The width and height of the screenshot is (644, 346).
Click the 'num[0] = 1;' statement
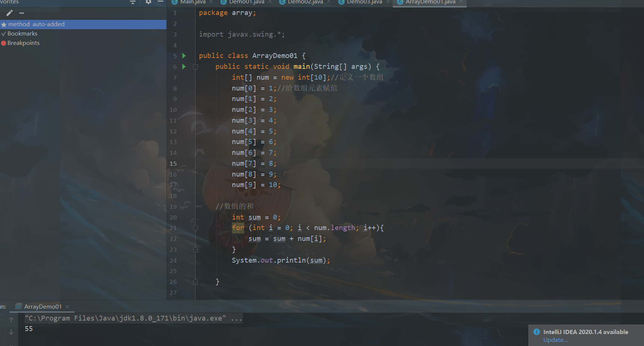tap(254, 88)
